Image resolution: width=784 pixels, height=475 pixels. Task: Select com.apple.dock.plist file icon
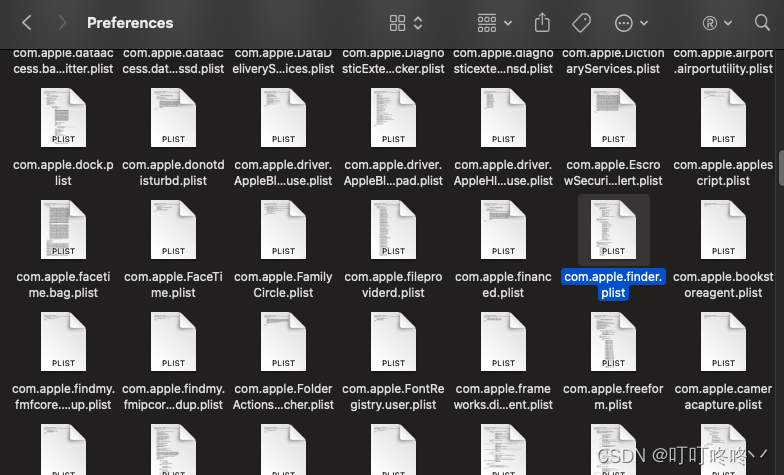click(63, 118)
